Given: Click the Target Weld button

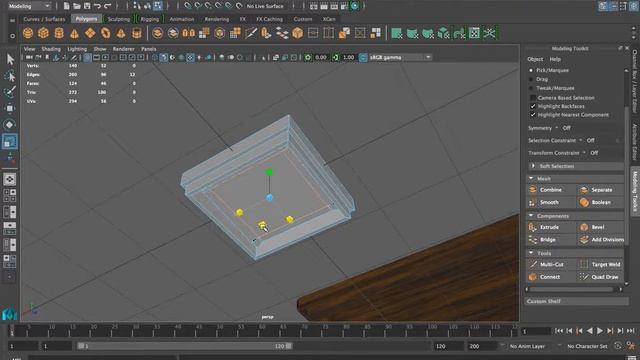Looking at the screenshot, I should tap(601, 264).
